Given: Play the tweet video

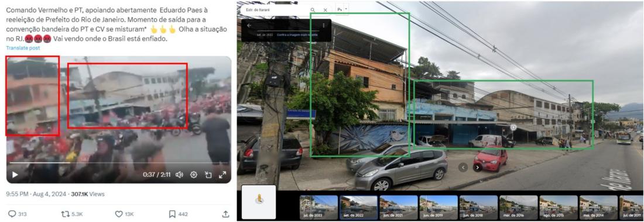Looking at the screenshot, I should 15,175.
